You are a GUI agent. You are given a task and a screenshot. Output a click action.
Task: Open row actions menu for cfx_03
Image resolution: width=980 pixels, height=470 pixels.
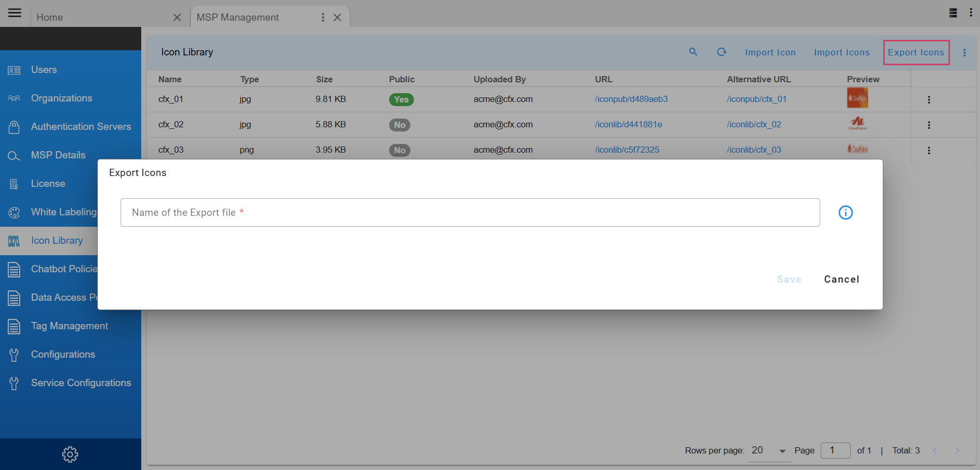tap(929, 151)
